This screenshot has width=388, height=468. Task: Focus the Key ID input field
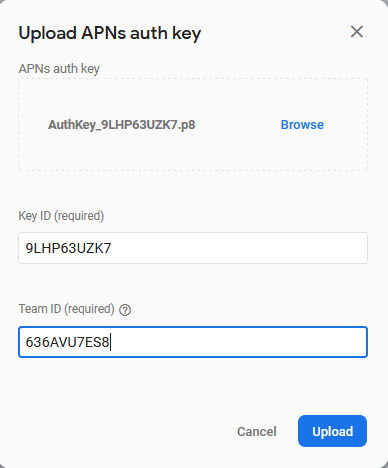193,248
